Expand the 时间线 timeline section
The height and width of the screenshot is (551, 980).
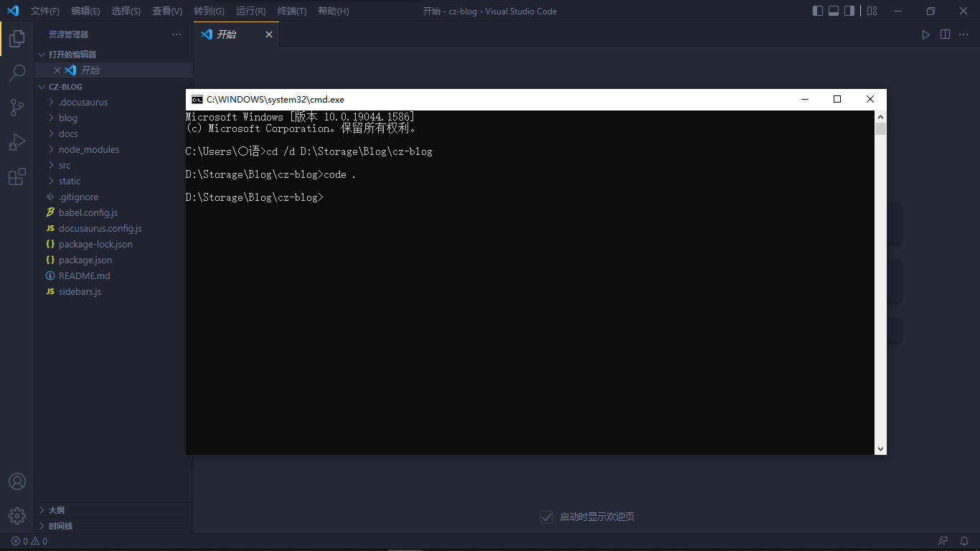[114, 526]
